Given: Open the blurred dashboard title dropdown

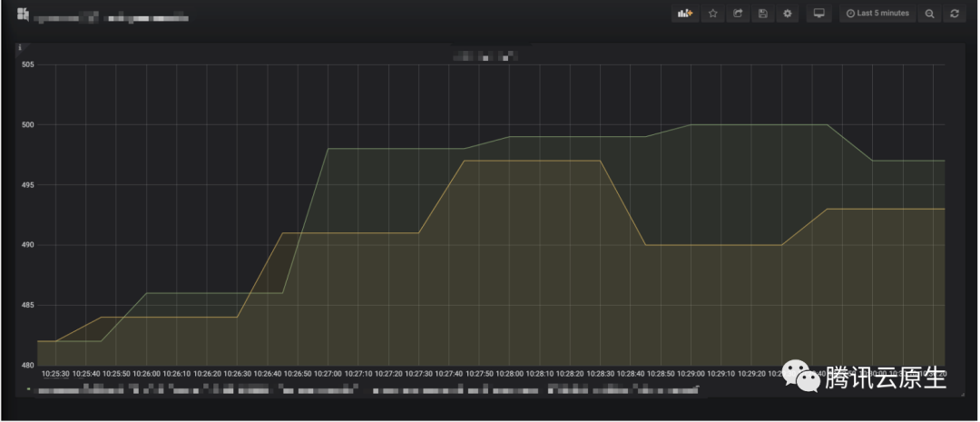Looking at the screenshot, I should [x=111, y=16].
